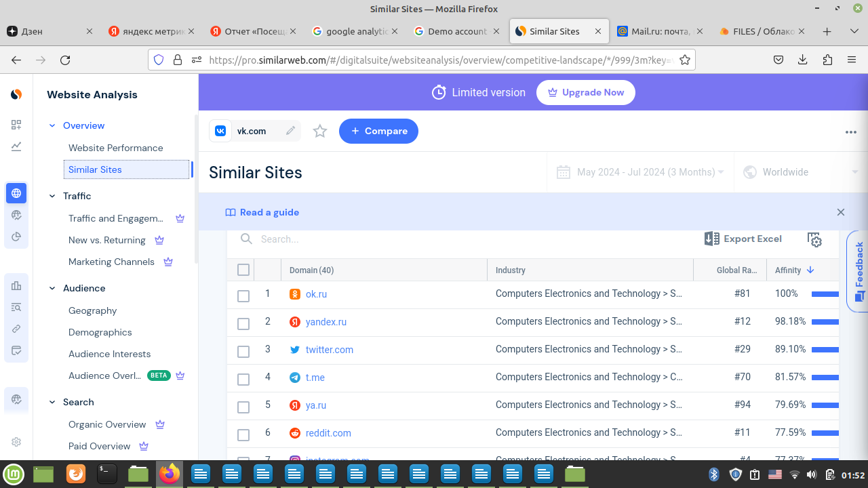Open Website Performance in the sidebar
The height and width of the screenshot is (488, 868).
(115, 148)
